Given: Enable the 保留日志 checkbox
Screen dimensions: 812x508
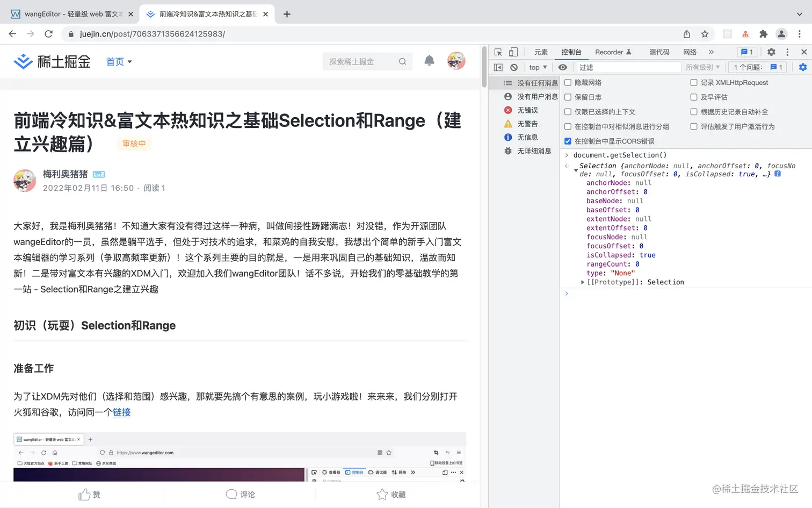Looking at the screenshot, I should pos(568,97).
